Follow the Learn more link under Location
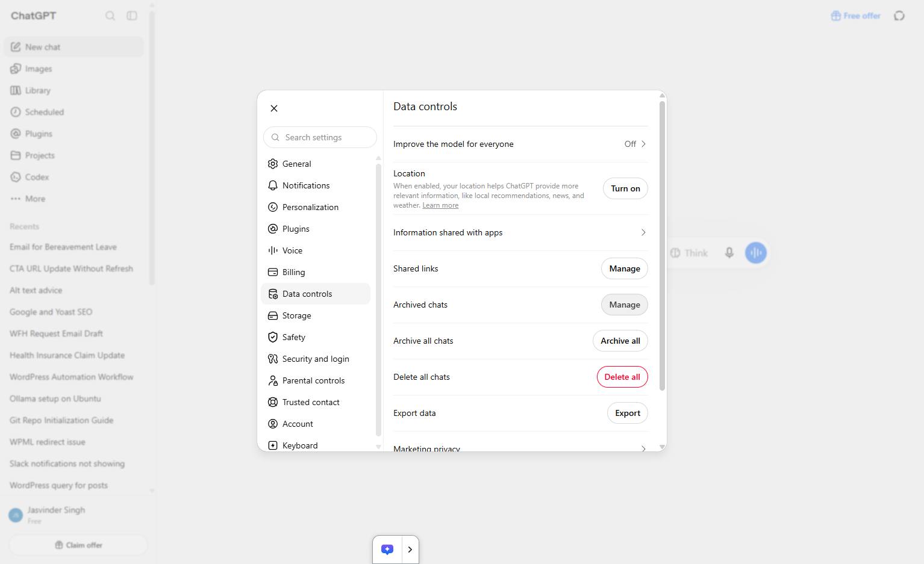Screen dimensions: 924x564 coord(440,205)
